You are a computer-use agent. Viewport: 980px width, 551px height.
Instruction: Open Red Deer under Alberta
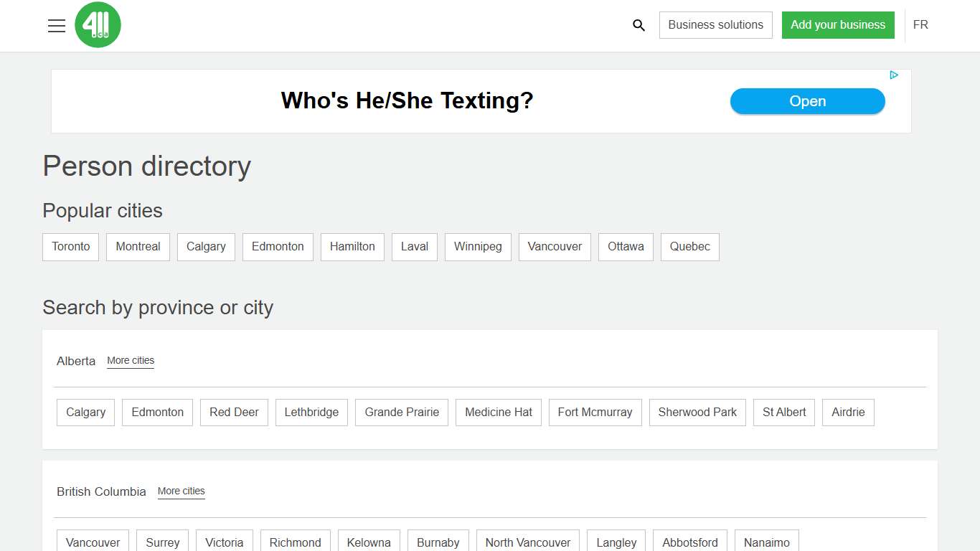click(234, 413)
